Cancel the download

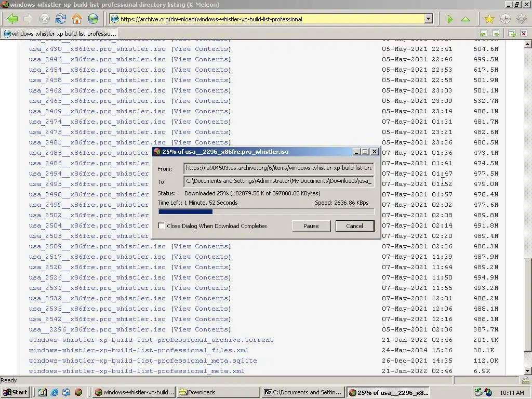[354, 226]
